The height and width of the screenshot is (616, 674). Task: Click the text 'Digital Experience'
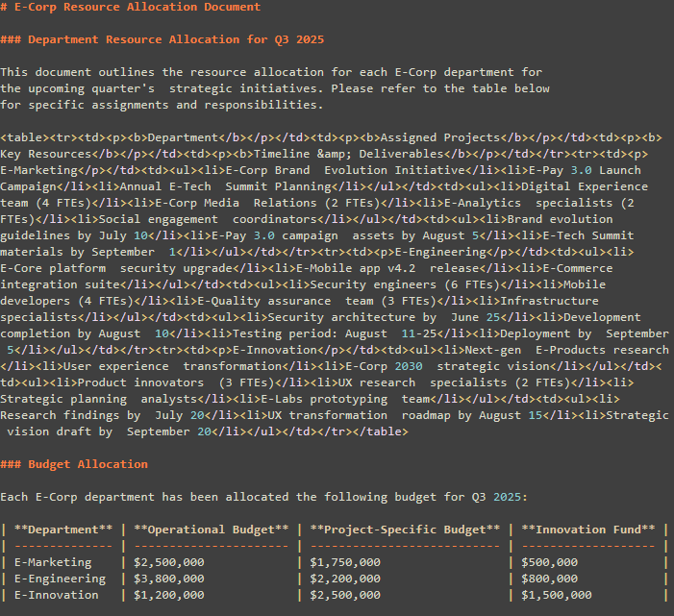(585, 186)
